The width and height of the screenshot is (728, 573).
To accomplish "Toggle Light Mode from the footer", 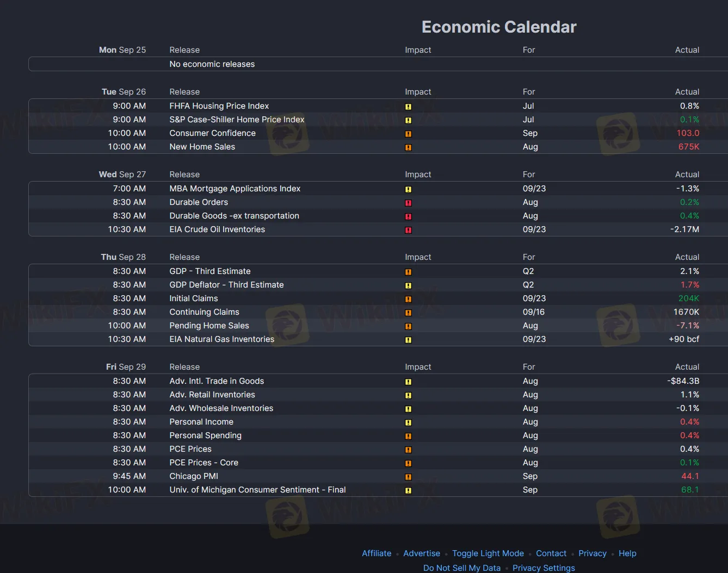I will tap(488, 553).
